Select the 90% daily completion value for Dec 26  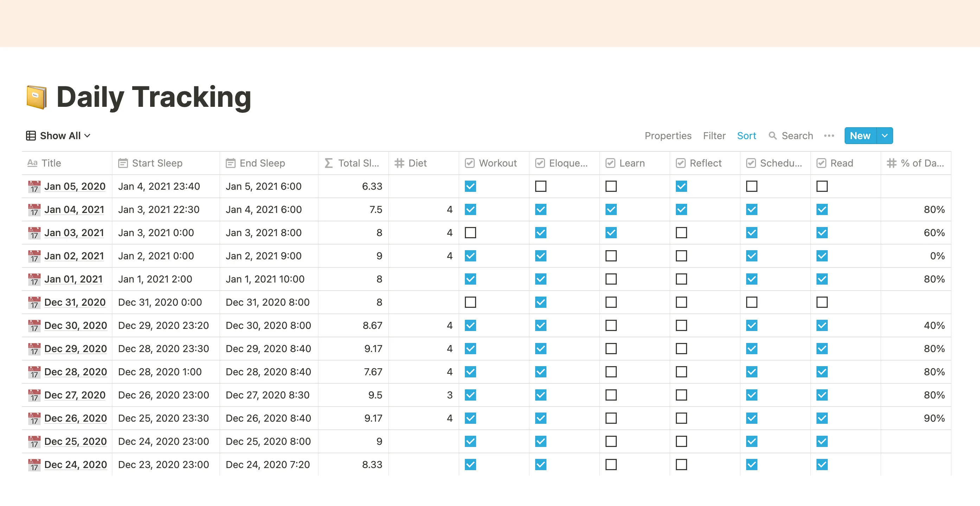[x=935, y=418]
